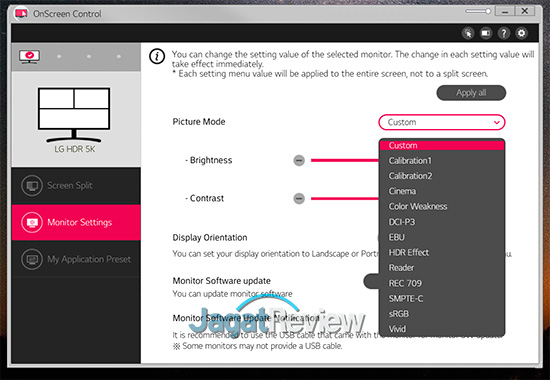This screenshot has width=550, height=380.
Task: Open the Screen Split tab
Action: point(76,186)
